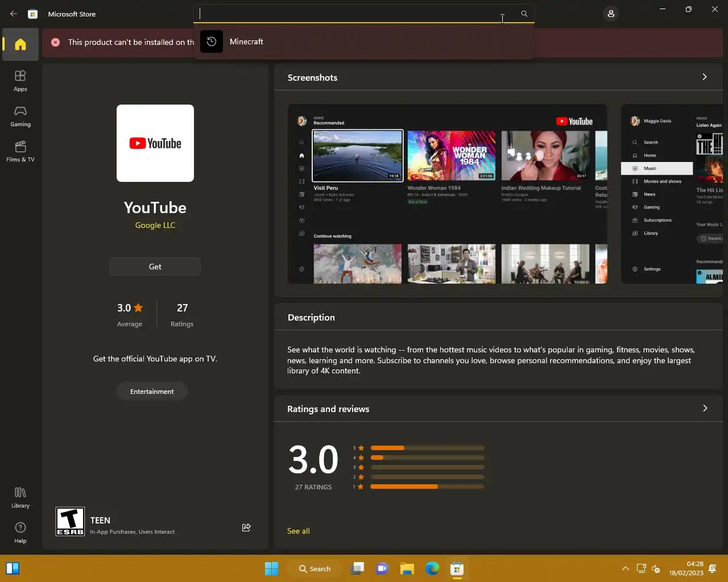Expand the Screenshots section chevron
Image resolution: width=728 pixels, height=582 pixels.
click(x=705, y=77)
